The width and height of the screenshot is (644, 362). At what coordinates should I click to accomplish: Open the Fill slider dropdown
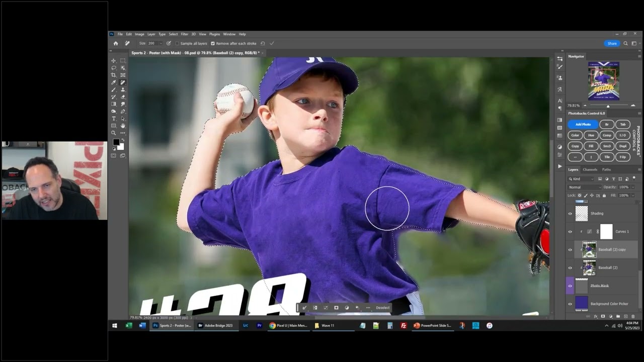(x=632, y=195)
